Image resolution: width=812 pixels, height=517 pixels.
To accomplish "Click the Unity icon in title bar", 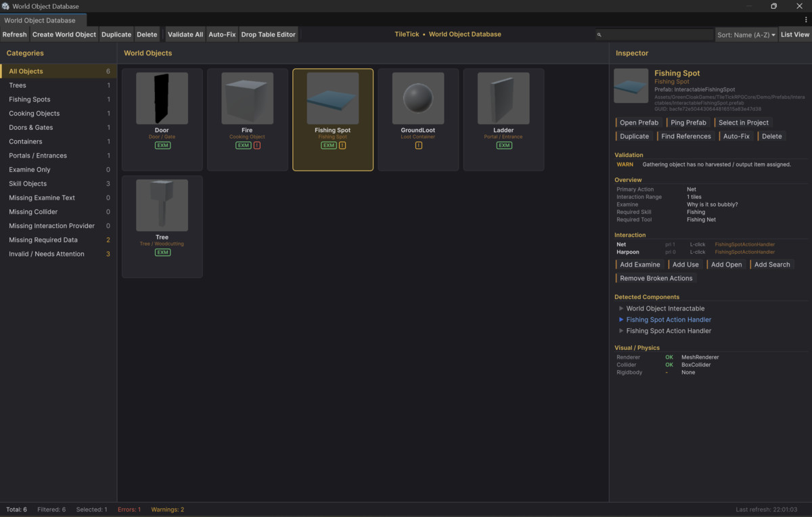I will [5, 6].
